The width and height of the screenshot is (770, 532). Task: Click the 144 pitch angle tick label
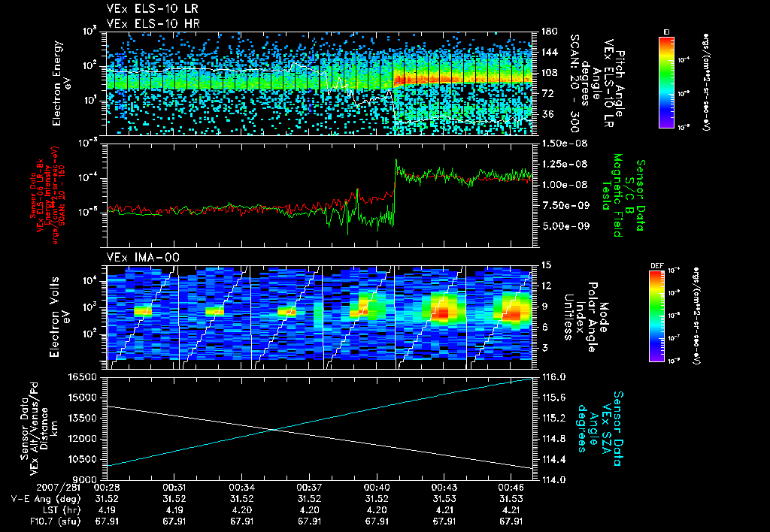point(549,52)
